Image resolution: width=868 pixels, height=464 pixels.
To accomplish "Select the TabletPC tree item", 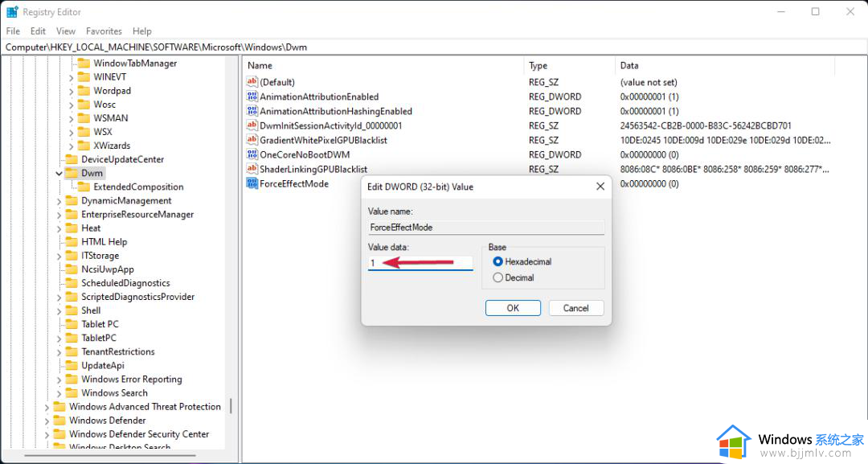I will [99, 338].
